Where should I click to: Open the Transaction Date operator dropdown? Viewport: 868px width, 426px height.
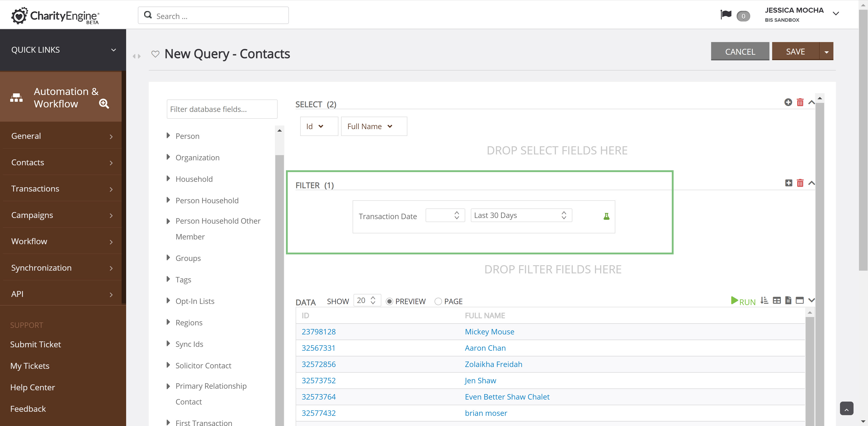click(445, 215)
